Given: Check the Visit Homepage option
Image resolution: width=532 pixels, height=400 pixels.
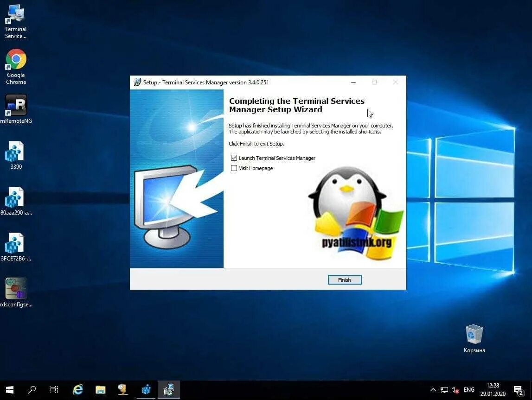Looking at the screenshot, I should pos(234,168).
